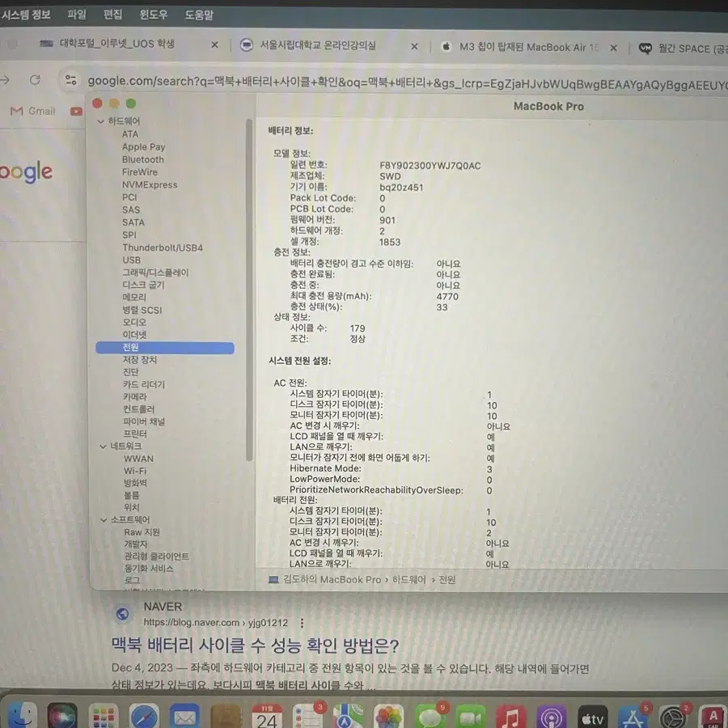Open the 파일 menu
This screenshot has width=728, height=728.
[77, 15]
